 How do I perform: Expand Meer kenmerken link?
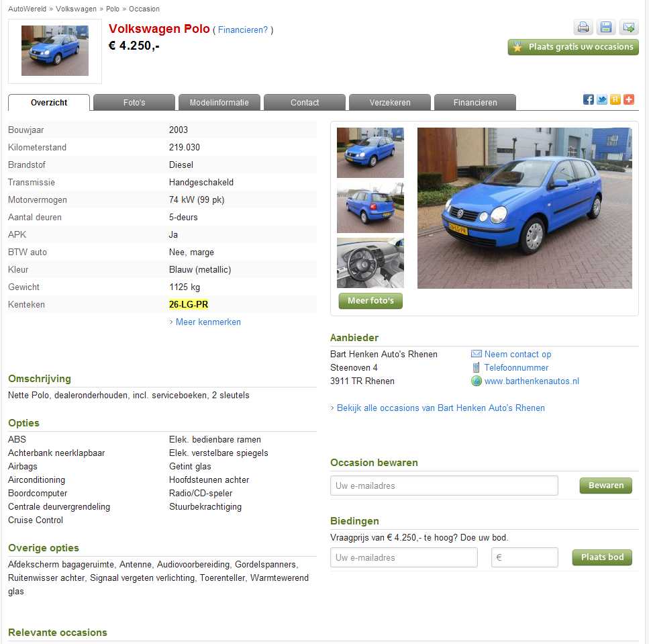coord(208,322)
